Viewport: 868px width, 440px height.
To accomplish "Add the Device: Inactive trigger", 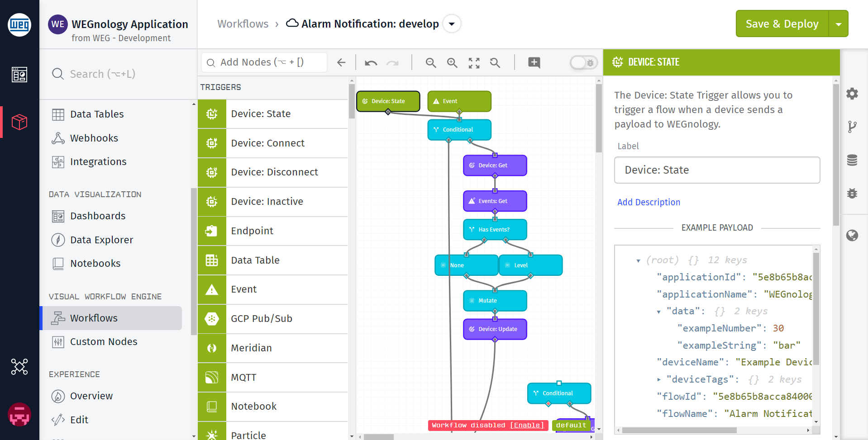I will pyautogui.click(x=273, y=202).
